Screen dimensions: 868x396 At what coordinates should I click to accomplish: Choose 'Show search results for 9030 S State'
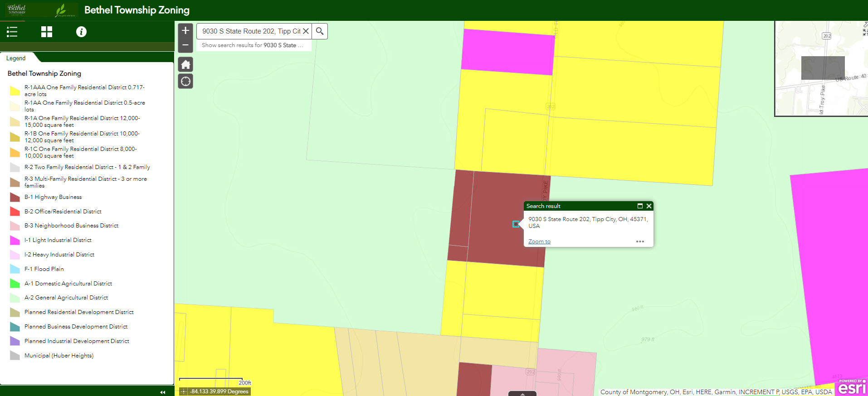pos(253,45)
